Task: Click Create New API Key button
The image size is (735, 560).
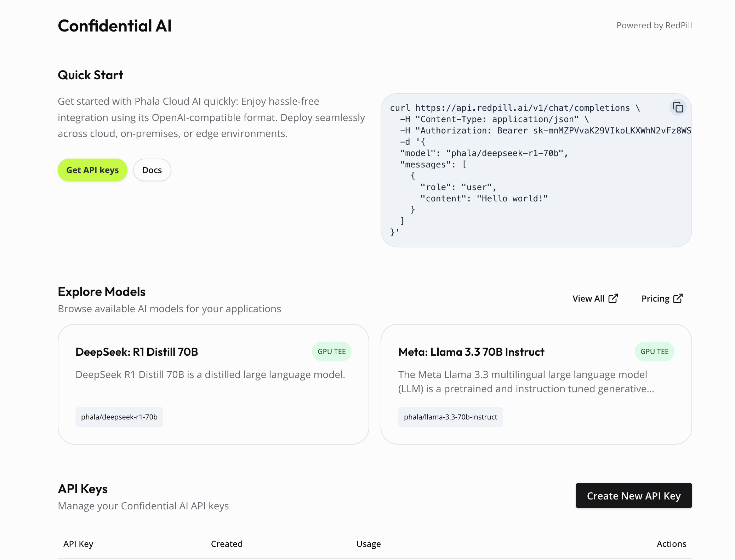Action: click(x=633, y=496)
